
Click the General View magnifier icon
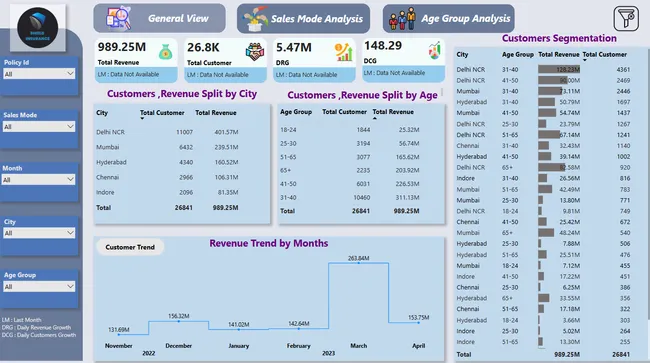pyautogui.click(x=119, y=18)
